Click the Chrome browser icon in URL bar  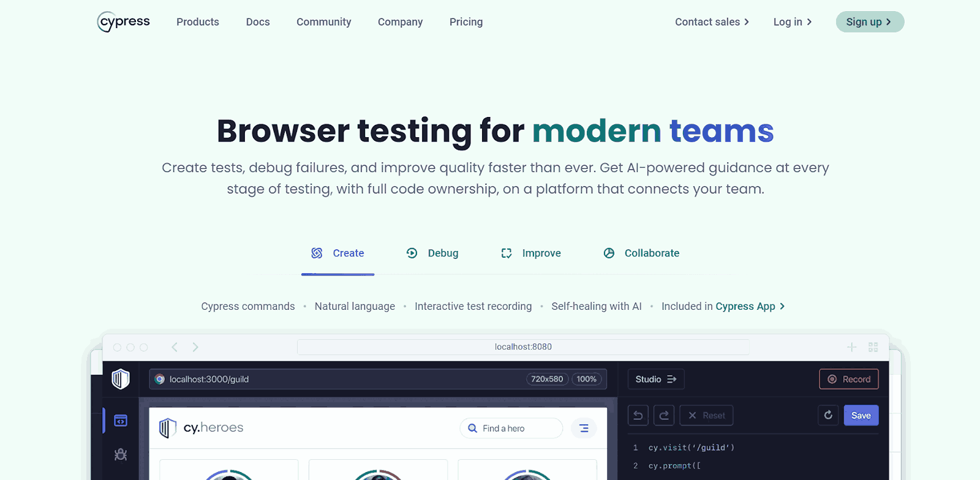(160, 379)
